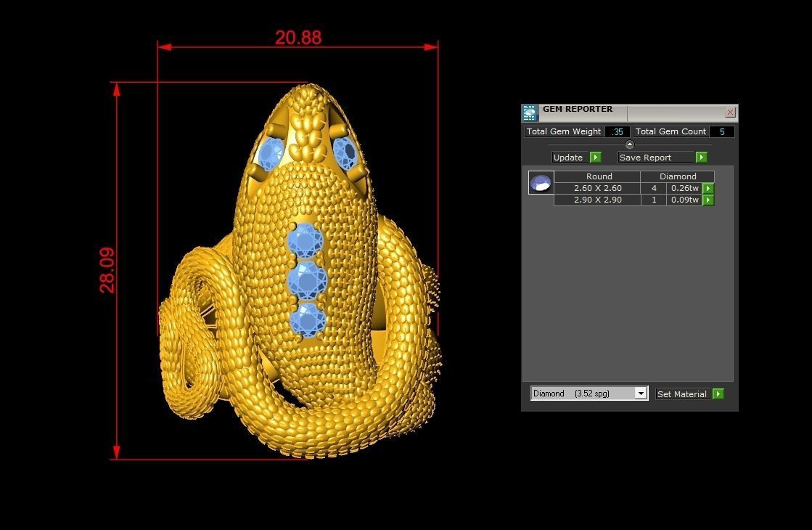
Task: Click green arrow next to Set Material
Action: tap(718, 394)
